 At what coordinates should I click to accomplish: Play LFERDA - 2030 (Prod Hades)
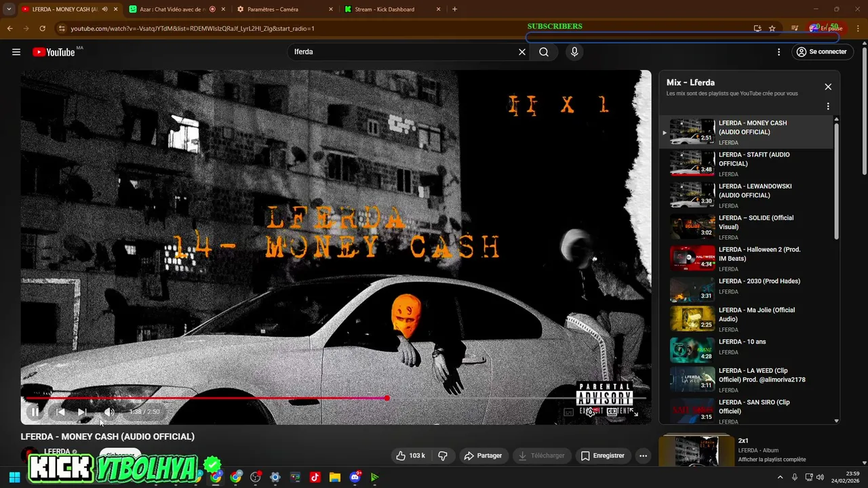pos(747,290)
